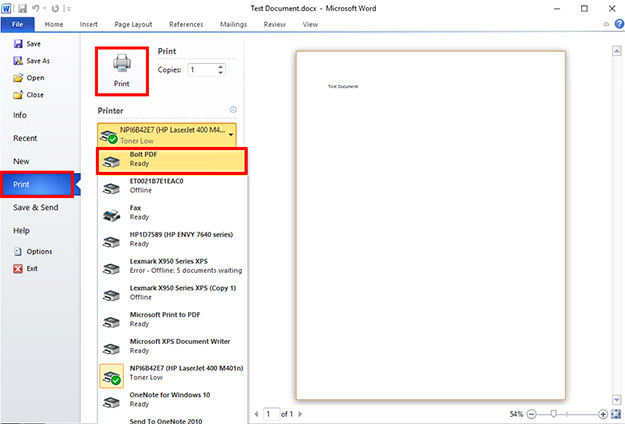625x424 pixels.
Task: Open the Mailings tab
Action: click(234, 24)
